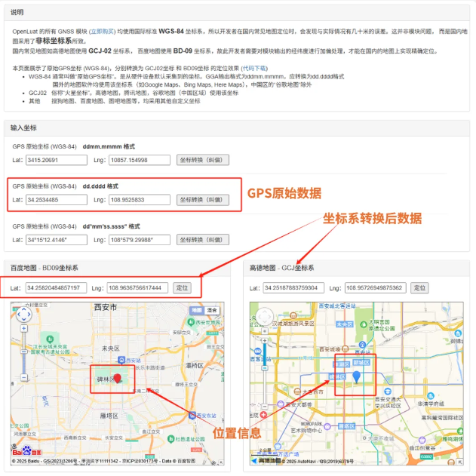Click the 西安交通大学 graduation cap icon
This screenshot has width=476, height=476.
click(388, 392)
